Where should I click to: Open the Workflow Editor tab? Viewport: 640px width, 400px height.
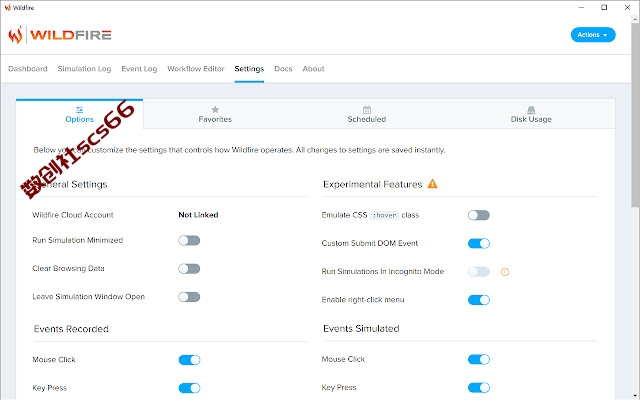click(196, 69)
